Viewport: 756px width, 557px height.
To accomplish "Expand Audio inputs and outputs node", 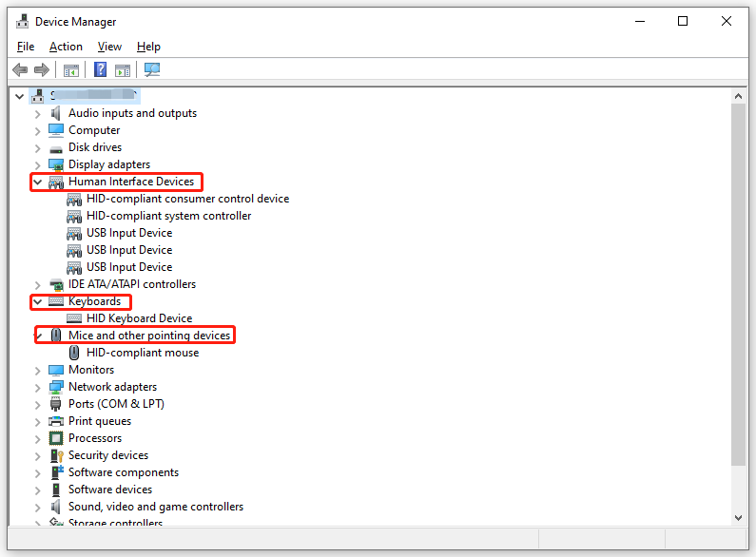I will [x=38, y=114].
